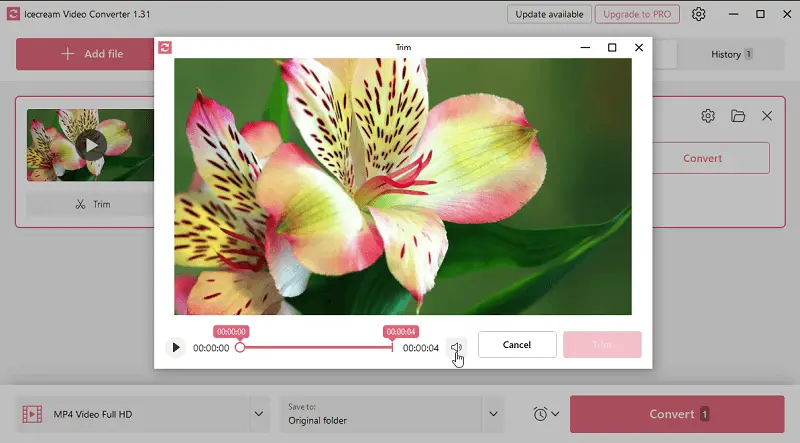Close the Trim dialog window
The width and height of the screenshot is (800, 443).
click(x=639, y=47)
